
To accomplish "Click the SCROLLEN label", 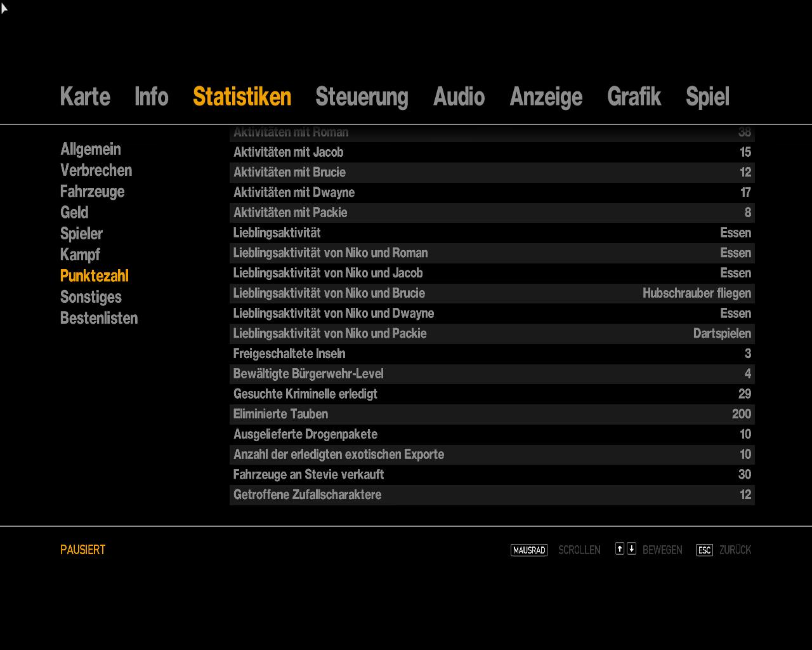I will click(579, 550).
